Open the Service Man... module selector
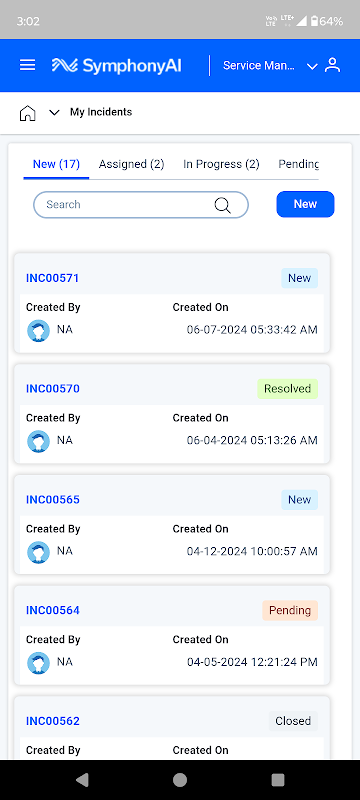Screen dimensions: 360x800 click(x=259, y=65)
